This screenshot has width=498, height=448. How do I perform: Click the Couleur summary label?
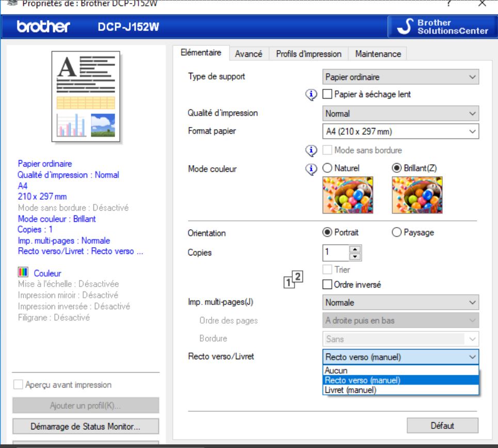point(47,273)
